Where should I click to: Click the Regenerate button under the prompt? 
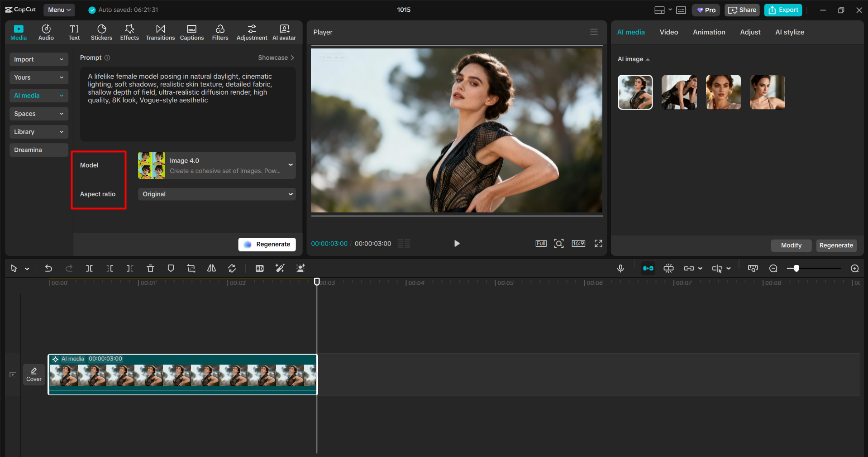coord(267,244)
